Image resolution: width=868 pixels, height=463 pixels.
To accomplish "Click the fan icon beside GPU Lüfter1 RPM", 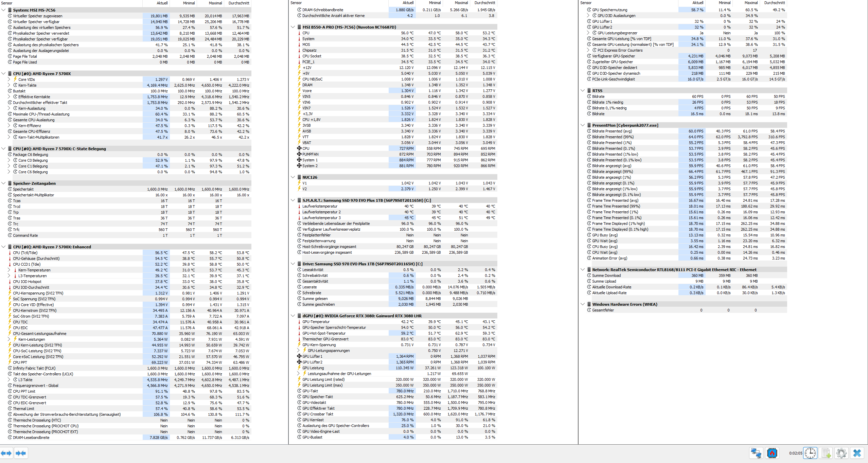I will [x=299, y=356].
